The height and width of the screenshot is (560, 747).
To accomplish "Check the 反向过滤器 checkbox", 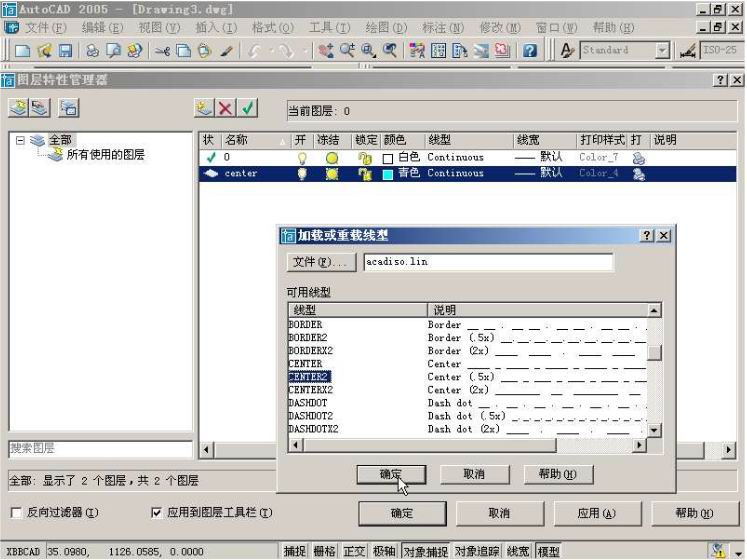I will click(x=16, y=513).
